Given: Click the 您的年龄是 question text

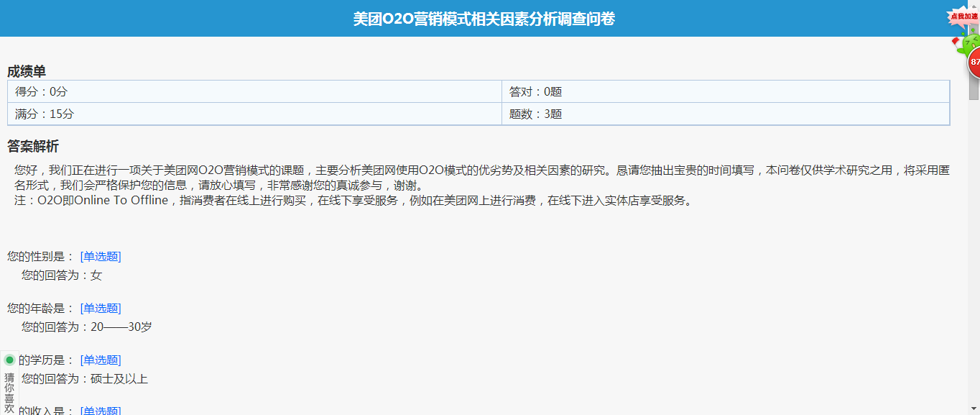Looking at the screenshot, I should tap(40, 308).
